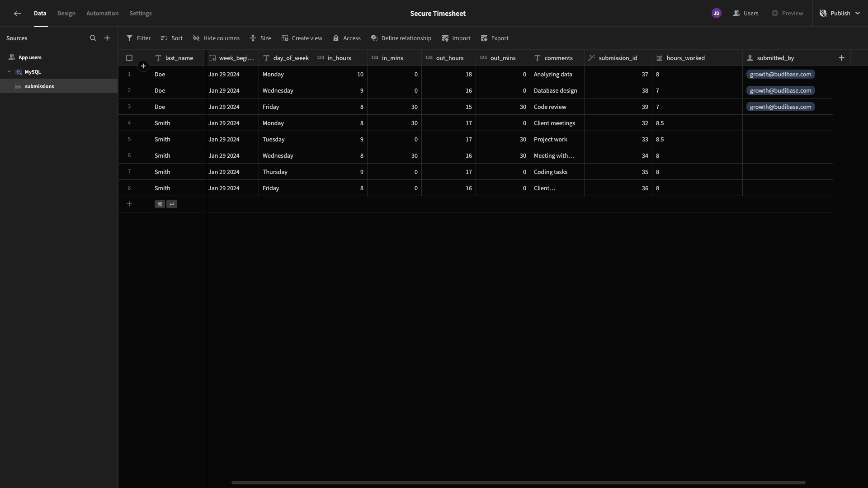Click the comments column header
This screenshot has height=488, width=868.
click(x=557, y=58)
